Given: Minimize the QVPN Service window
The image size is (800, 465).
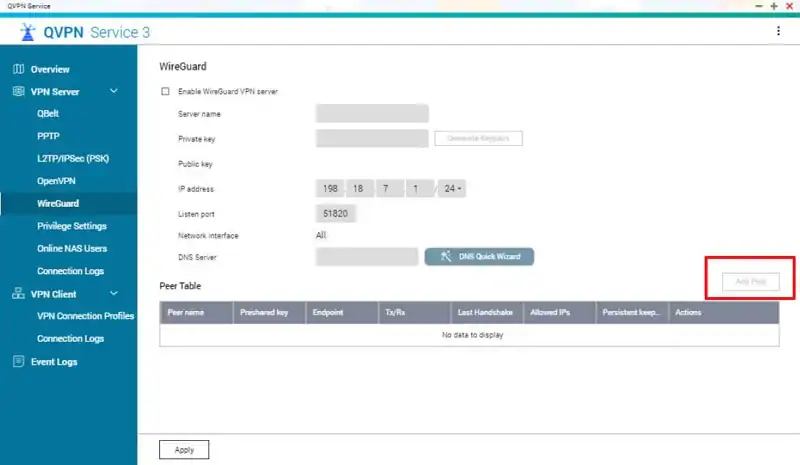Looking at the screenshot, I should point(759,6).
